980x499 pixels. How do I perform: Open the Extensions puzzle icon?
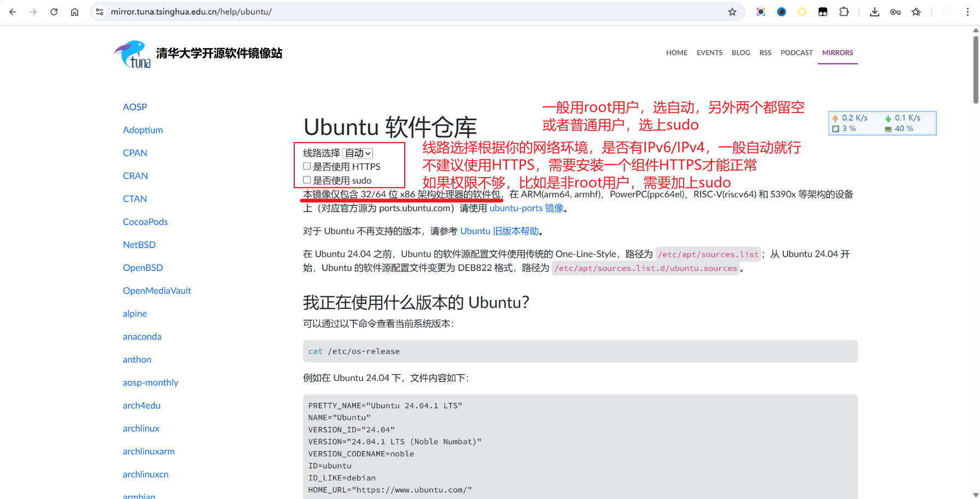click(844, 11)
